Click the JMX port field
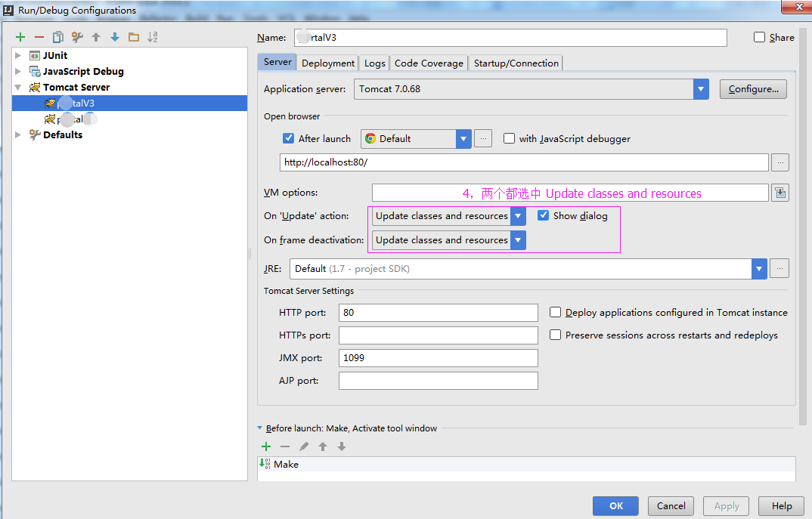This screenshot has height=519, width=812. pyautogui.click(x=438, y=358)
